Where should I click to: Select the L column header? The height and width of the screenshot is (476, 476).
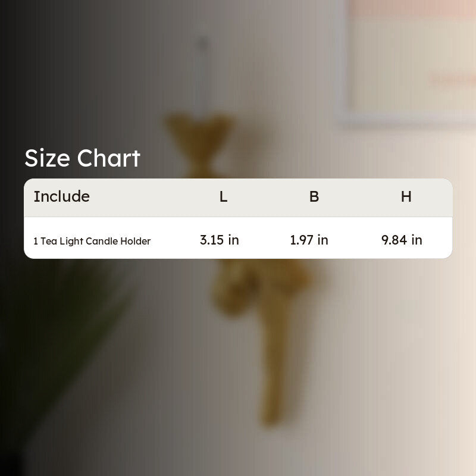(x=223, y=196)
